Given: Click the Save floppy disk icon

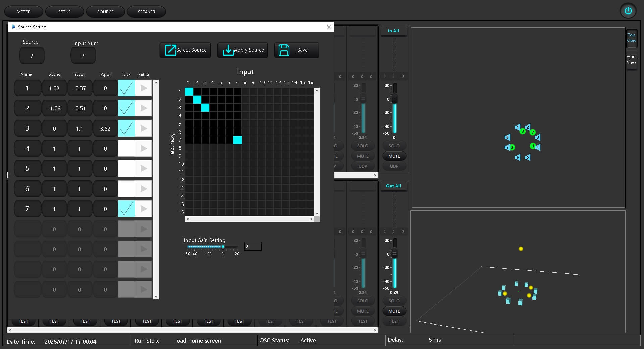Looking at the screenshot, I should [x=284, y=50].
